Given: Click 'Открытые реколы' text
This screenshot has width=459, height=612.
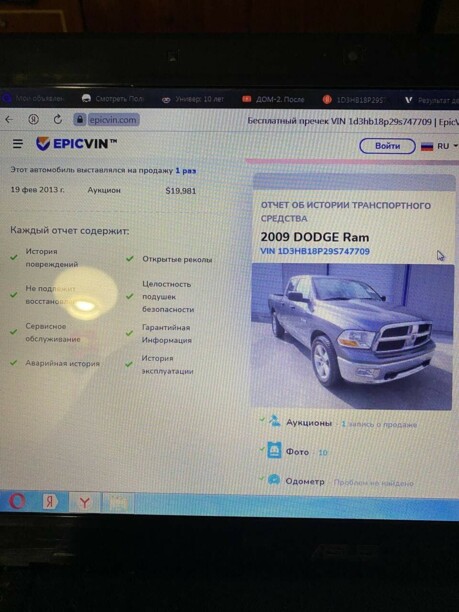Looking at the screenshot, I should pos(177,259).
